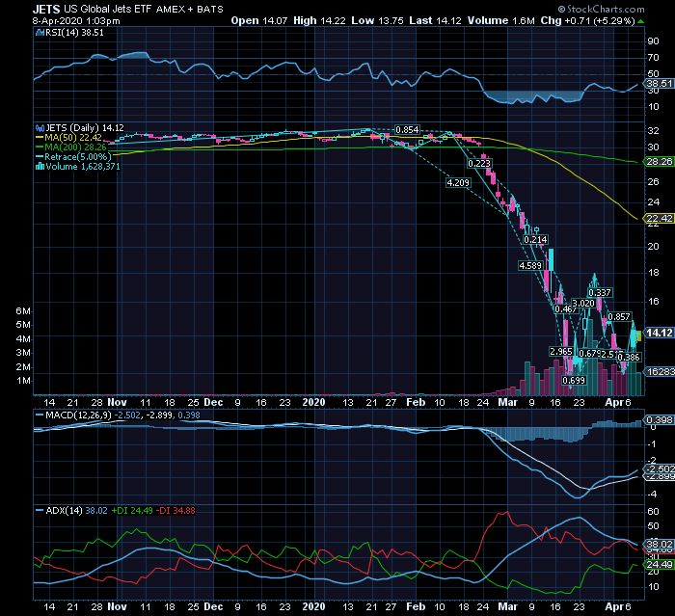This screenshot has width=675, height=616.
Task: Click the 8-Apr-2020 1:03pm timestamp
Action: 76,20
